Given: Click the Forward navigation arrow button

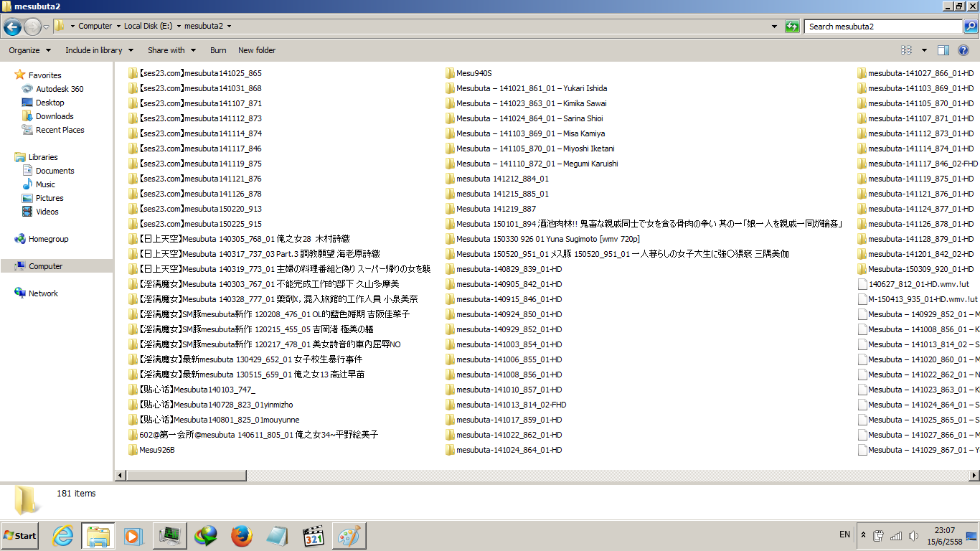Looking at the screenshot, I should coord(32,27).
